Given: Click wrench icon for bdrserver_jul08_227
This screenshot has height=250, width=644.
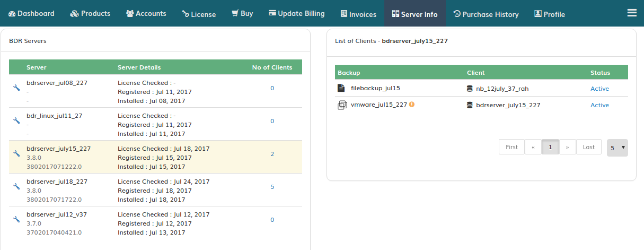Looking at the screenshot, I should [x=16, y=88].
